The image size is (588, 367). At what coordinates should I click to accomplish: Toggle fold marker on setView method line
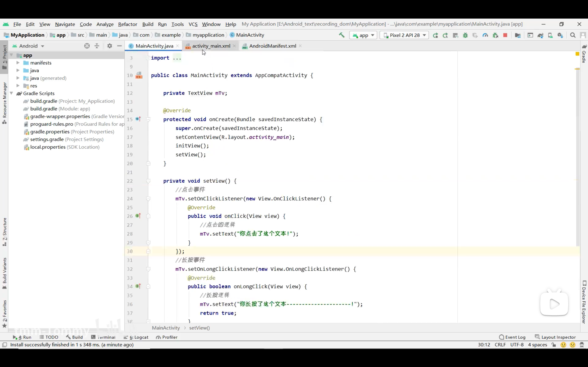[148, 181]
